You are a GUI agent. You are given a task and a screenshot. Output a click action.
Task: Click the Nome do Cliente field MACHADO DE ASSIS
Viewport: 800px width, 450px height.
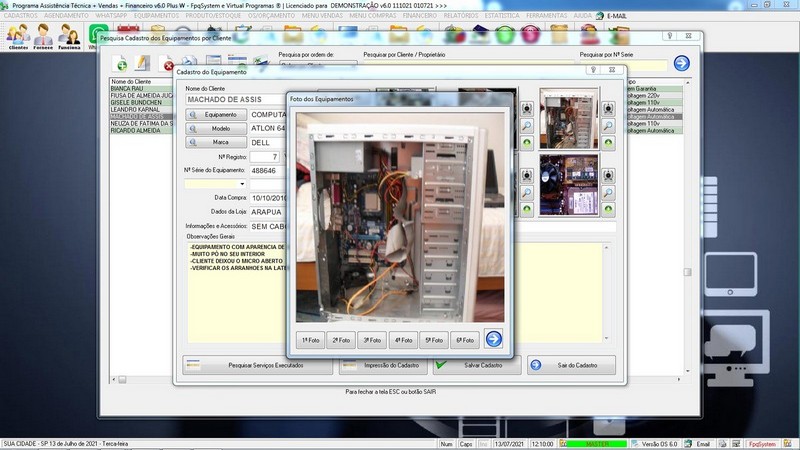pyautogui.click(x=236, y=99)
